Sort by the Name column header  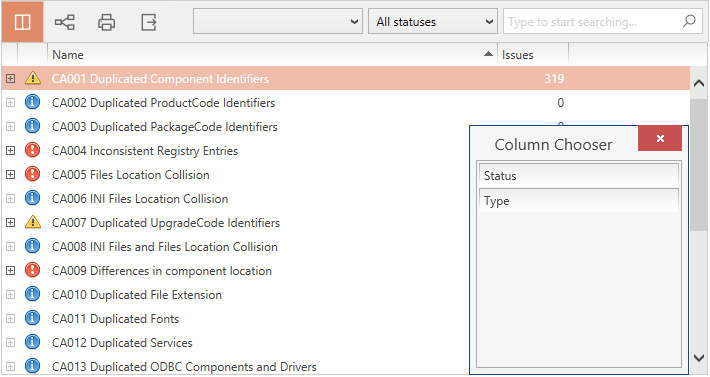point(272,55)
